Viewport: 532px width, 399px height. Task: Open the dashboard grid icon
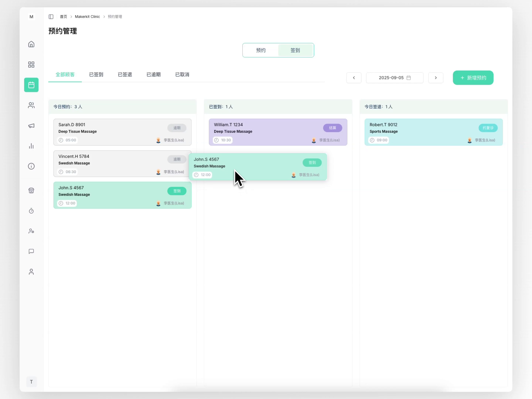click(31, 64)
